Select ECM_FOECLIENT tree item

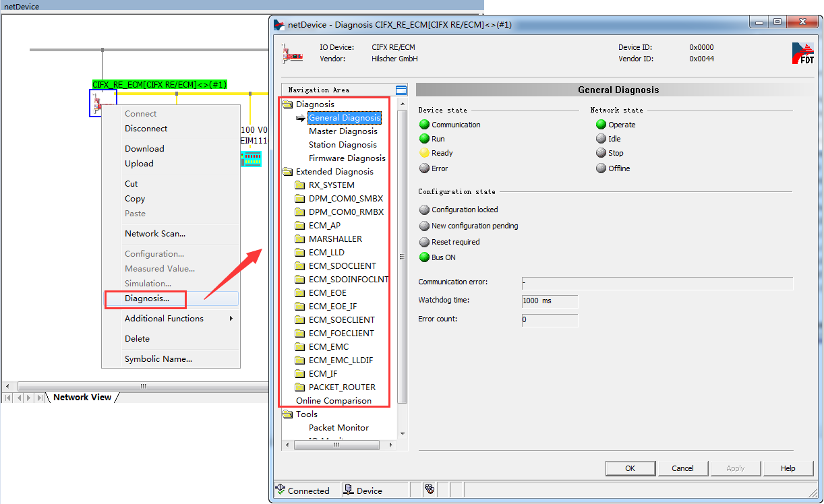341,334
